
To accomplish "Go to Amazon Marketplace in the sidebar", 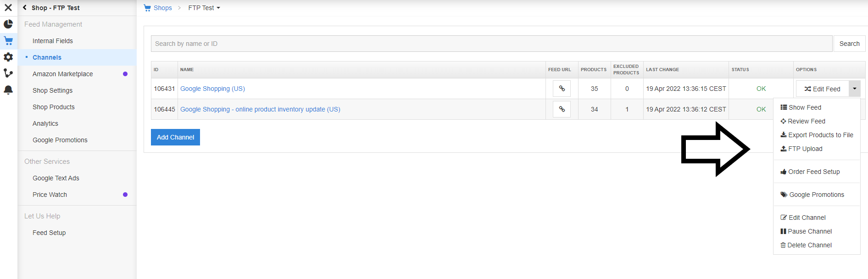I will 63,74.
